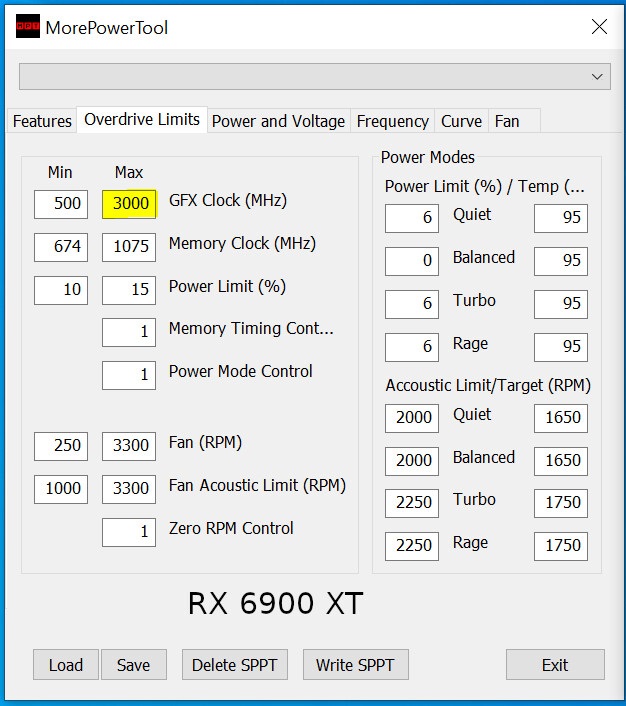Edit Memory Clock min field 674
This screenshot has height=706, width=626.
point(61,247)
